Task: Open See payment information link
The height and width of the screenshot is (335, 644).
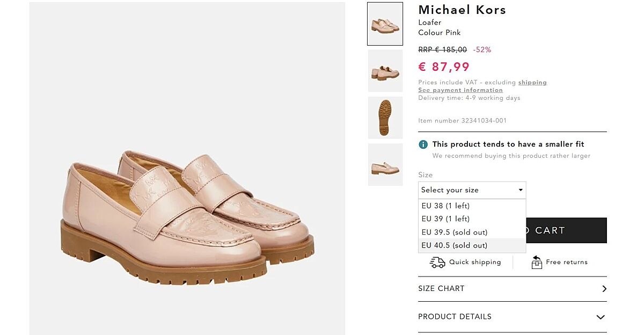Action: tap(460, 90)
